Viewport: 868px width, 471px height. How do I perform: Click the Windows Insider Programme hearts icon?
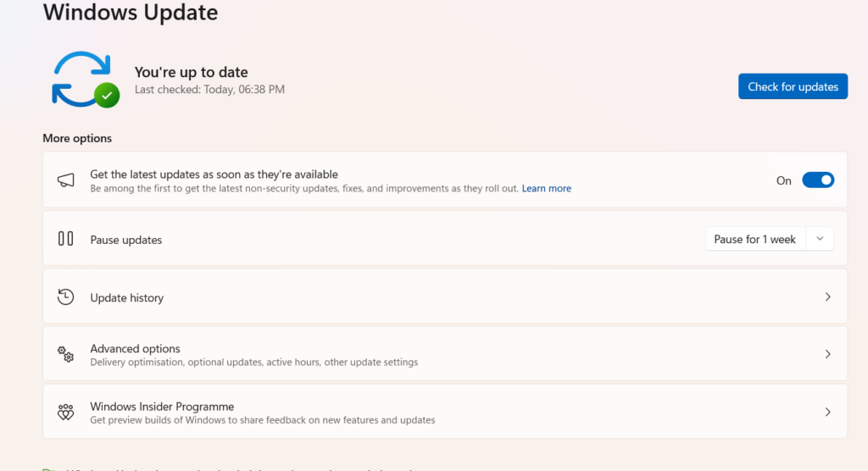tap(65, 412)
